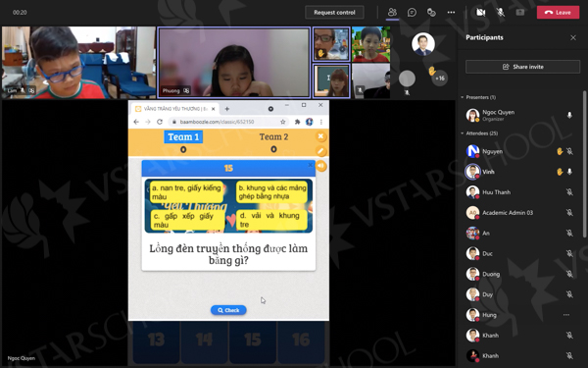Click the red Leave button
Viewport: 588px width, 368px height.
(x=558, y=13)
